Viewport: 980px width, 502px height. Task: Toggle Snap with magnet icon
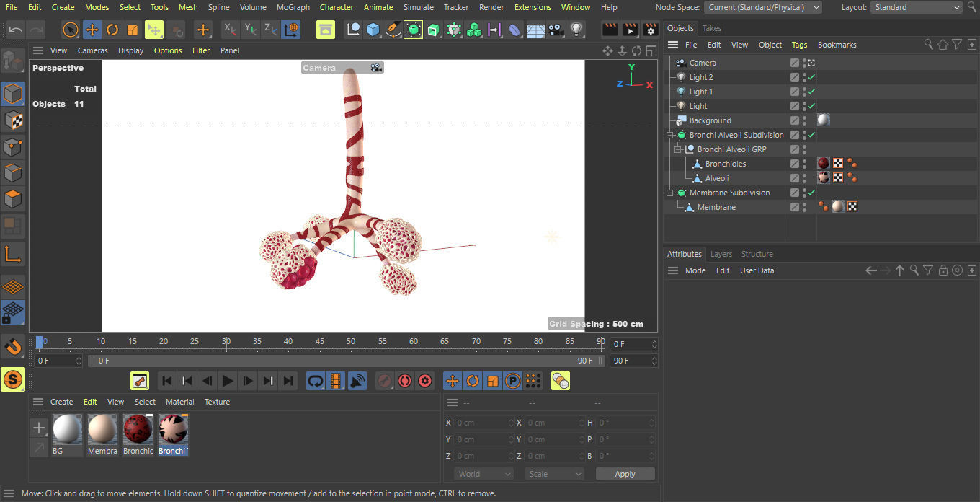pos(13,347)
